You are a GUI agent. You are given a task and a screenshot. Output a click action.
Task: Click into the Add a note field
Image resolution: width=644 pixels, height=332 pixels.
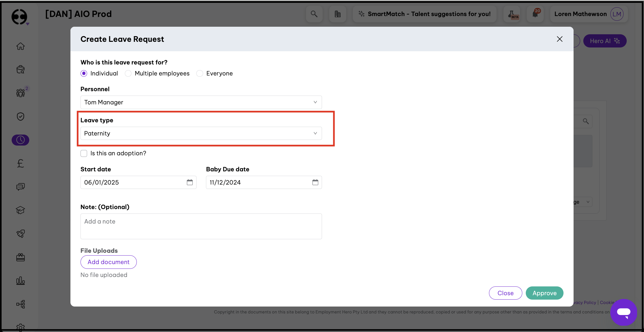point(201,226)
